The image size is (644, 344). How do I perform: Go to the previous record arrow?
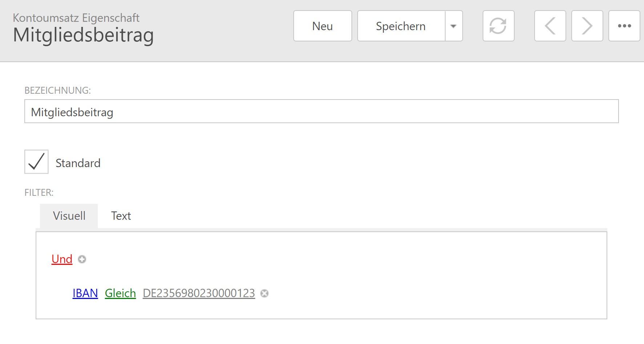[x=550, y=26]
